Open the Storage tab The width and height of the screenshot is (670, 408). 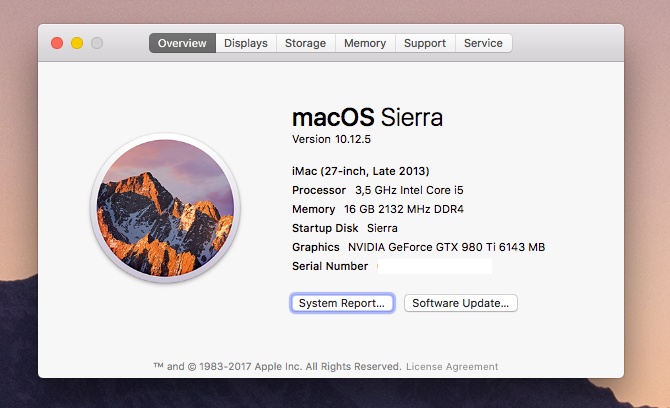click(x=306, y=43)
